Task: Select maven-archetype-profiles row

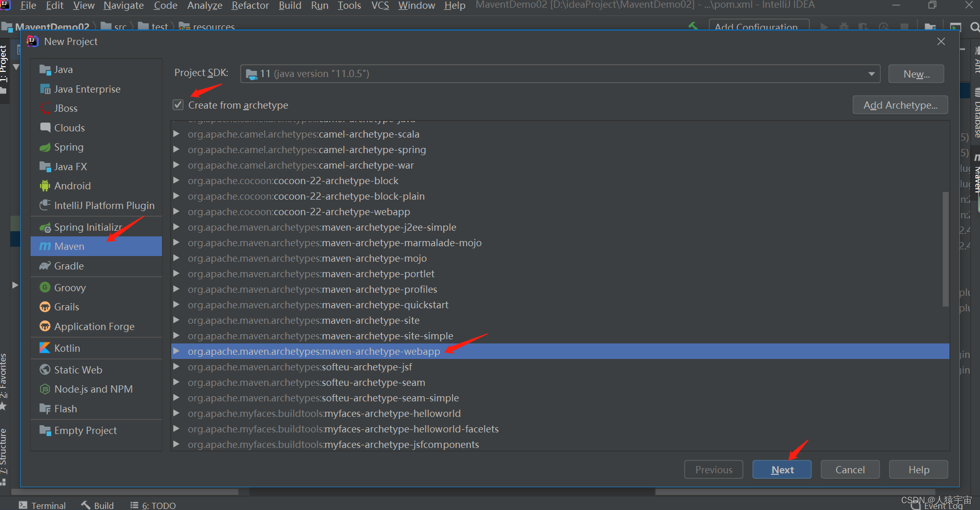Action: coord(560,289)
